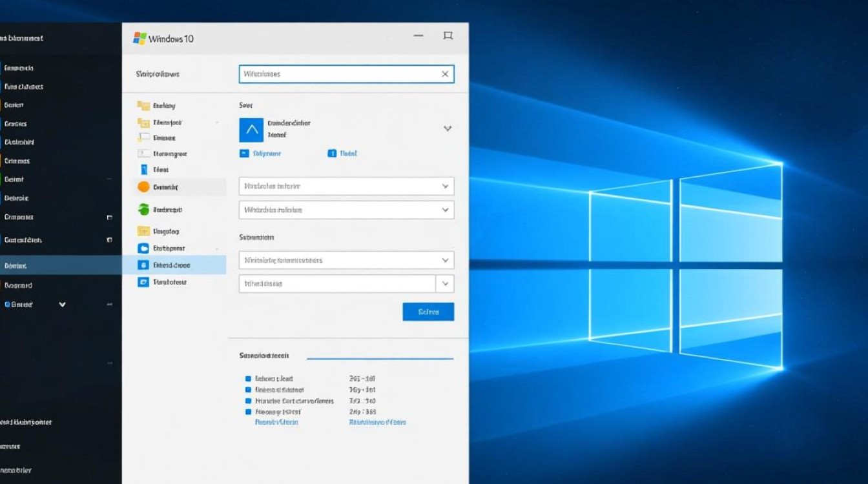Screen dimensions: 868x484
Task: Click the last blue icon in the list
Action: point(143,282)
